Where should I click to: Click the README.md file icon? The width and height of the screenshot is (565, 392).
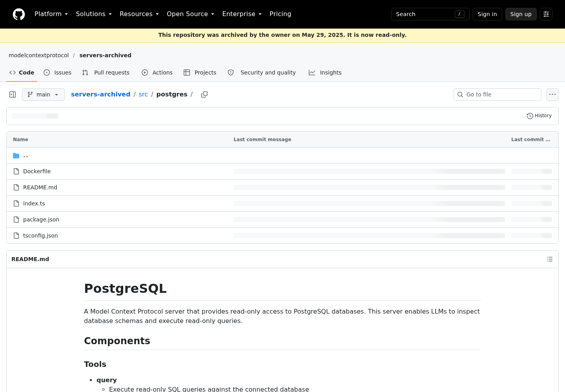16,187
